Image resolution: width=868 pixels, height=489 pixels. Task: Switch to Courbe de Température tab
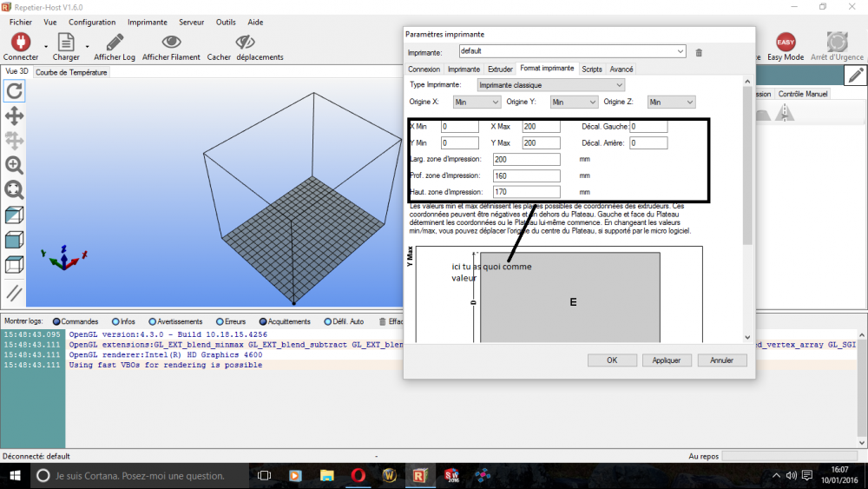71,73
